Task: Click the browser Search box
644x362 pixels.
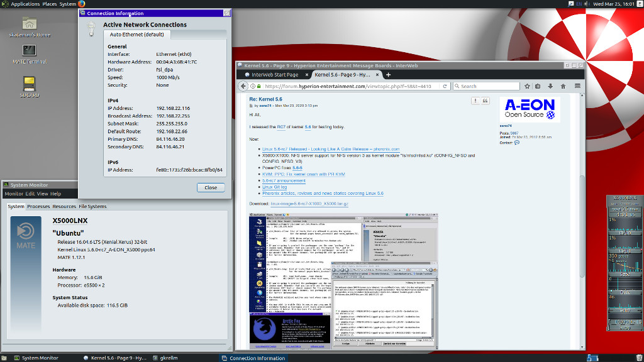Action: pyautogui.click(x=487, y=86)
